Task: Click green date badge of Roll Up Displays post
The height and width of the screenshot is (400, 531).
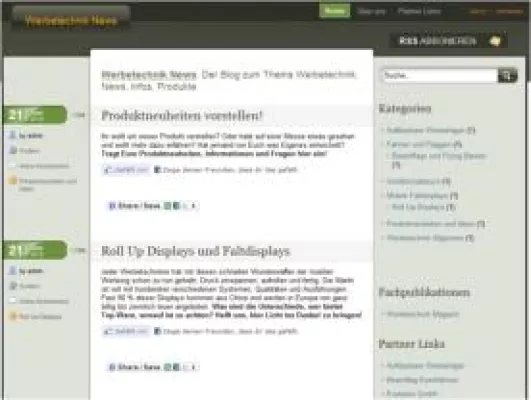Action: pyautogui.click(x=35, y=250)
